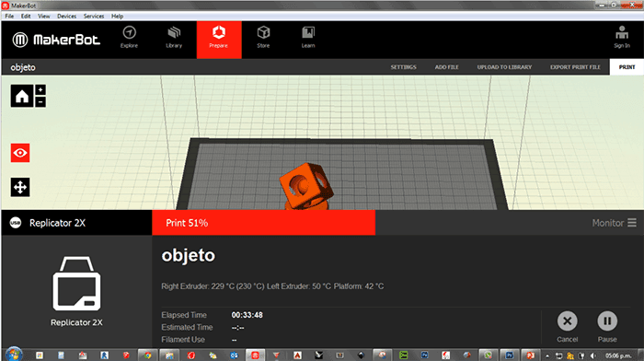
Task: Open the Library section icon
Action: pos(174,33)
